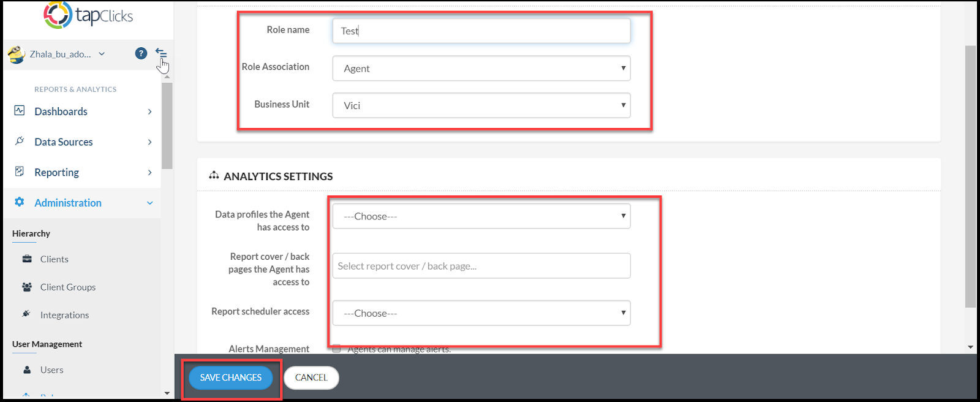The width and height of the screenshot is (980, 402).
Task: Click the Role Association label
Action: coord(275,67)
